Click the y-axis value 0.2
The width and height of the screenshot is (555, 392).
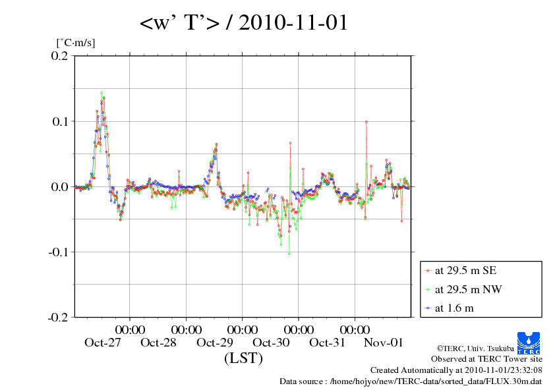point(59,56)
